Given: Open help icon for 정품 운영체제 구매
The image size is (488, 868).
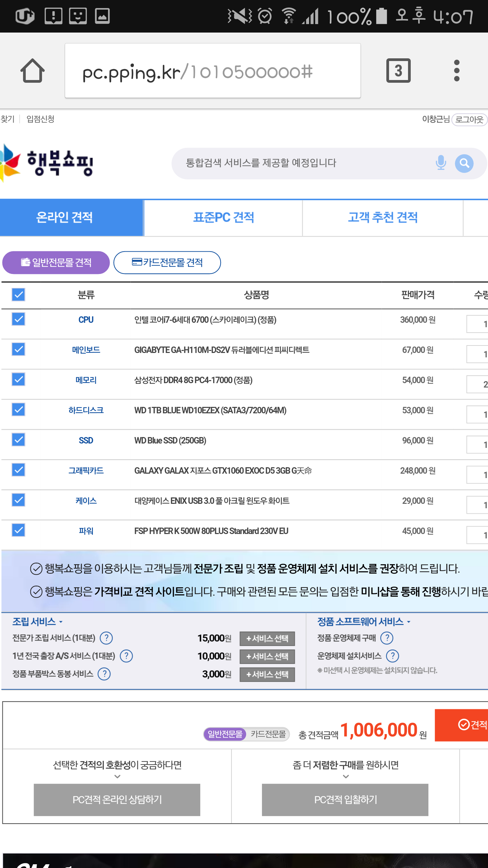Looking at the screenshot, I should pos(387,638).
